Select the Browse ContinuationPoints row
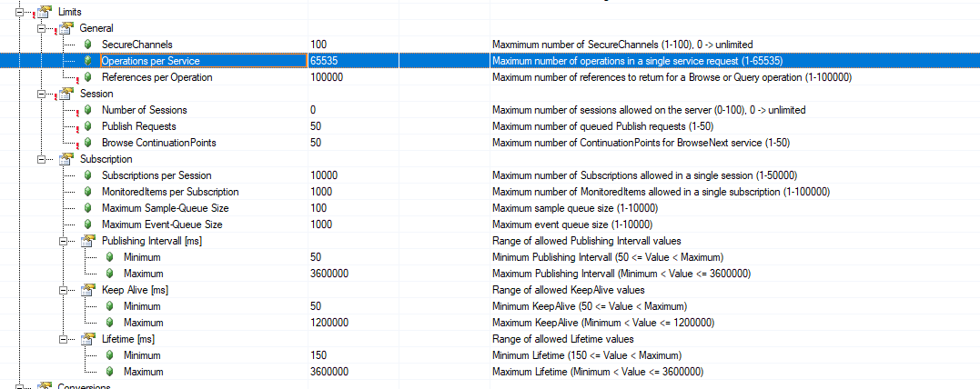This screenshot has width=980, height=389. click(490, 143)
